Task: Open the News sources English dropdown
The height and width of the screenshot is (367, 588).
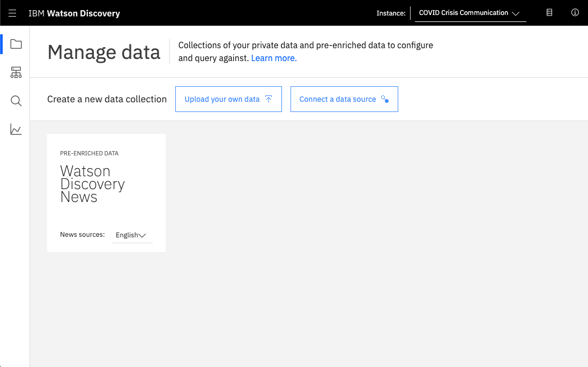Action: pos(132,235)
